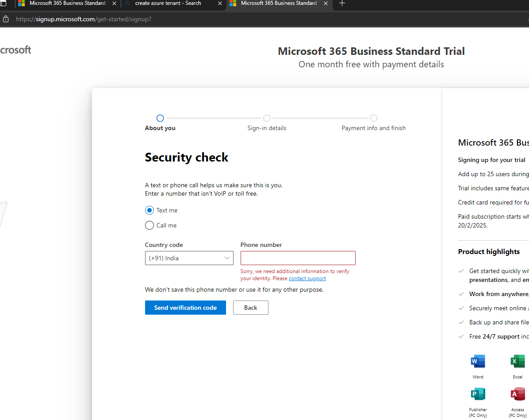Screen dimensions: 529x420
Task: Click the search icon on the Search tab
Action: click(127, 4)
